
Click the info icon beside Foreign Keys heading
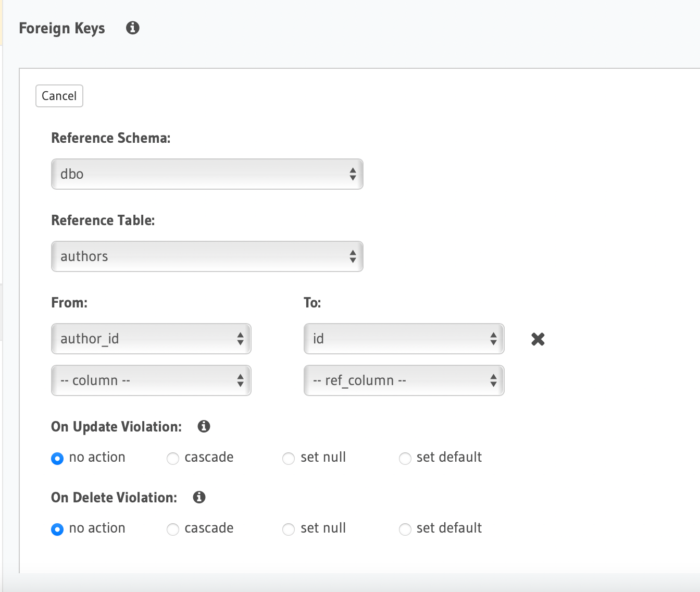pyautogui.click(x=132, y=28)
